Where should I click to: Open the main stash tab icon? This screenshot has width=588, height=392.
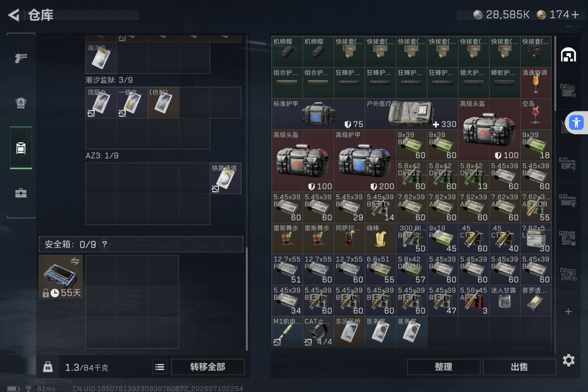click(568, 54)
